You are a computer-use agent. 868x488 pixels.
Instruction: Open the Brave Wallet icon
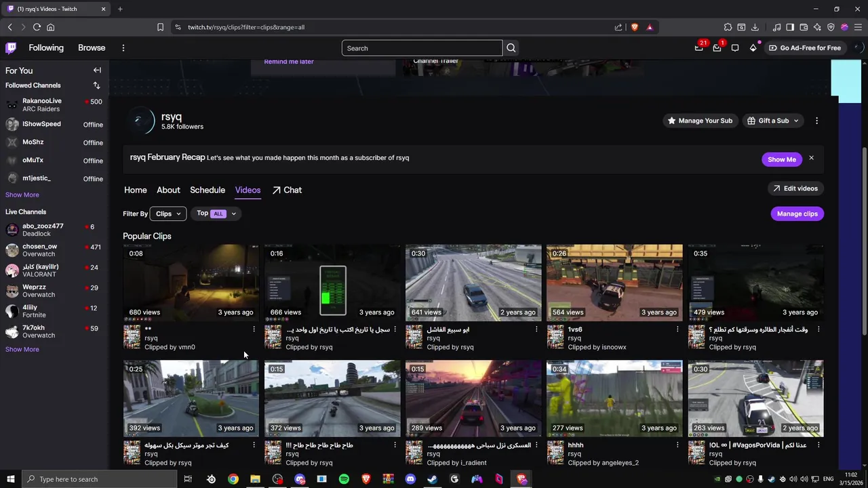pyautogui.click(x=804, y=27)
